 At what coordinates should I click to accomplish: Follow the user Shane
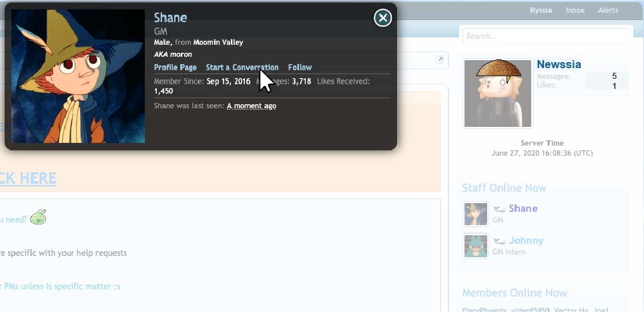(x=300, y=67)
